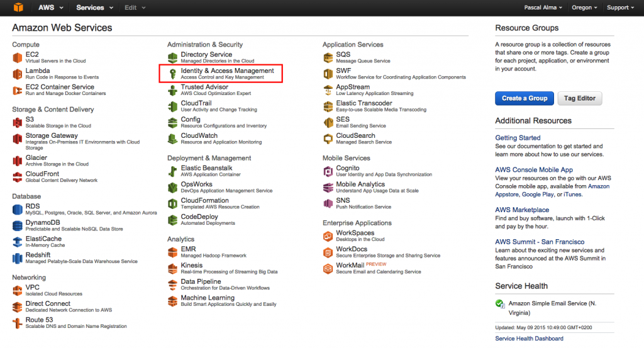Click the VPC networking icon
Screen dimensions: 644x350
pyautogui.click(x=17, y=291)
